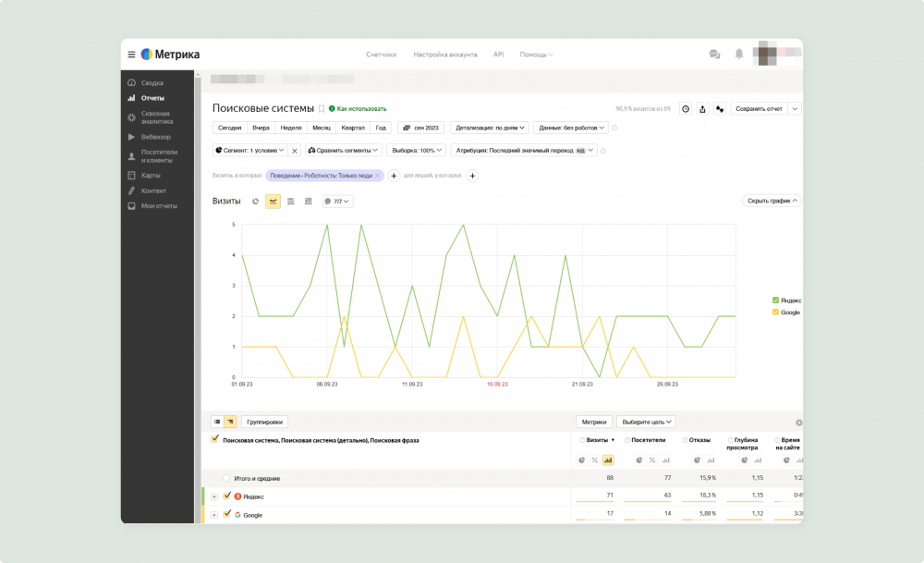
Task: Click the Группировки button
Action: pyautogui.click(x=264, y=422)
